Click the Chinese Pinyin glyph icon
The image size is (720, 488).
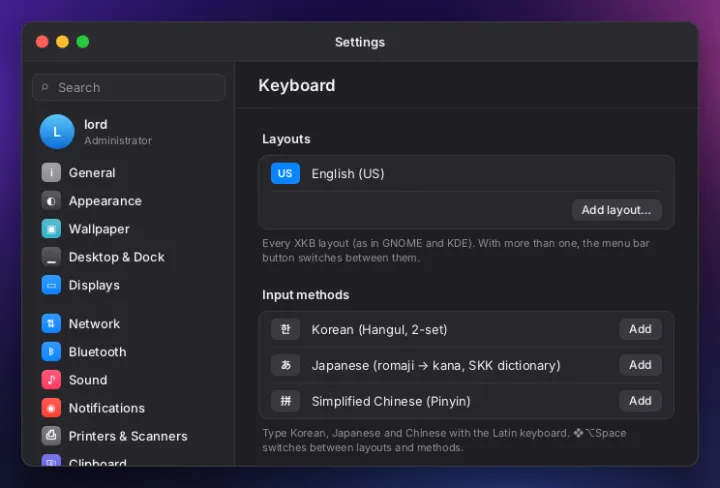click(285, 401)
